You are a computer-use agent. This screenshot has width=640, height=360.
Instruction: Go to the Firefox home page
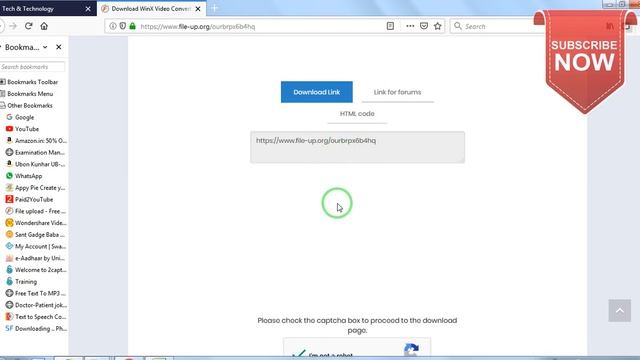(44, 26)
